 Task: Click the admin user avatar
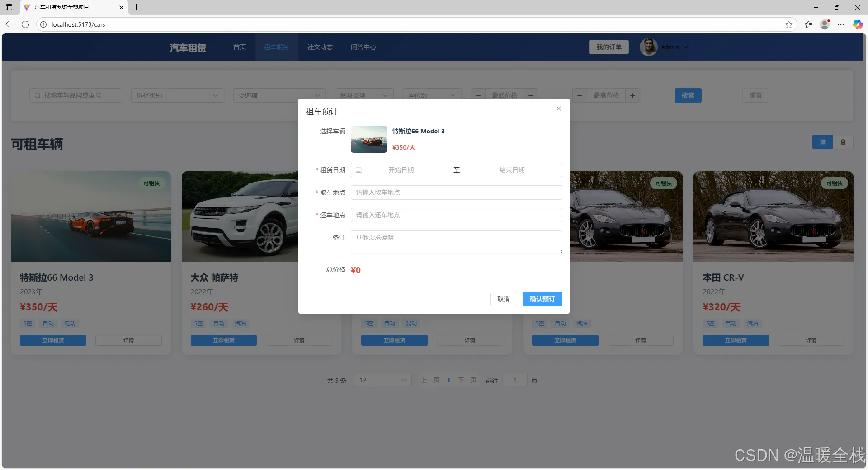click(x=649, y=47)
